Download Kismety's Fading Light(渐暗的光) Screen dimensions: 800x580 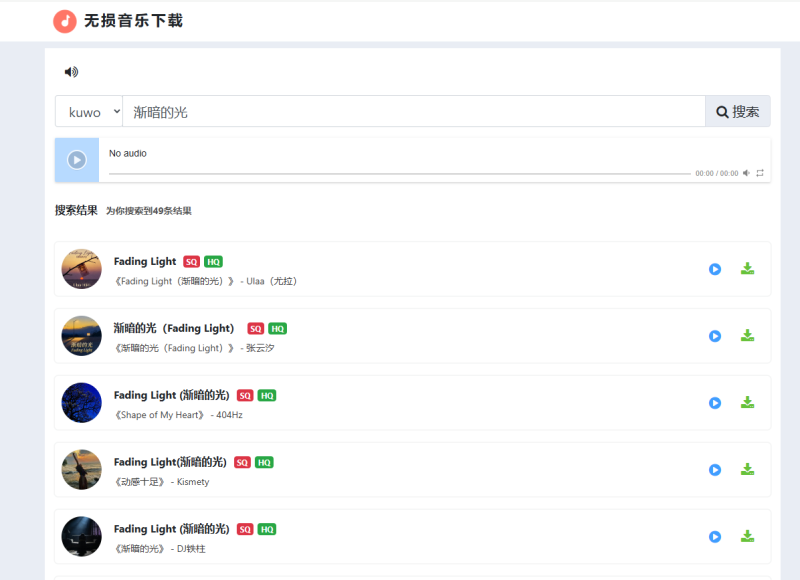tap(748, 470)
